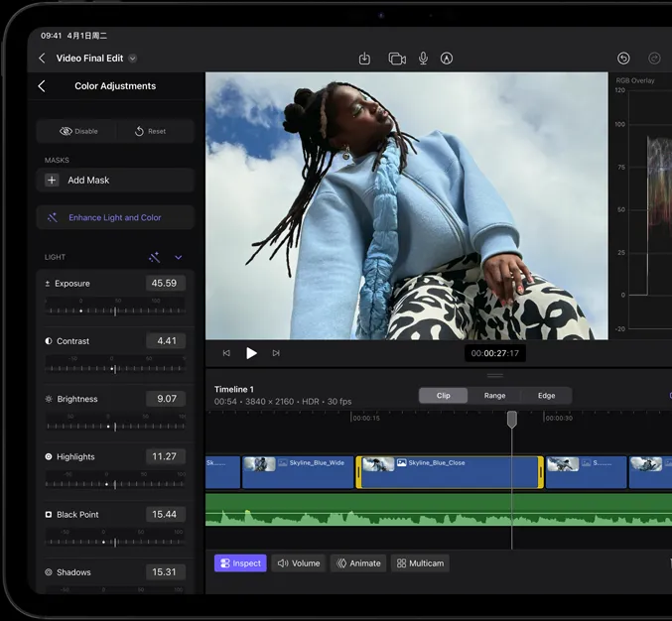Select the Skyline_Blue_Wide clip in timeline
Image resolution: width=672 pixels, height=621 pixels.
(298, 472)
